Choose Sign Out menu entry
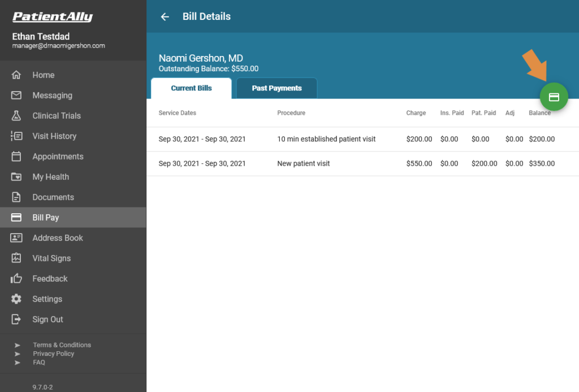The width and height of the screenshot is (579, 392). [x=73, y=319]
